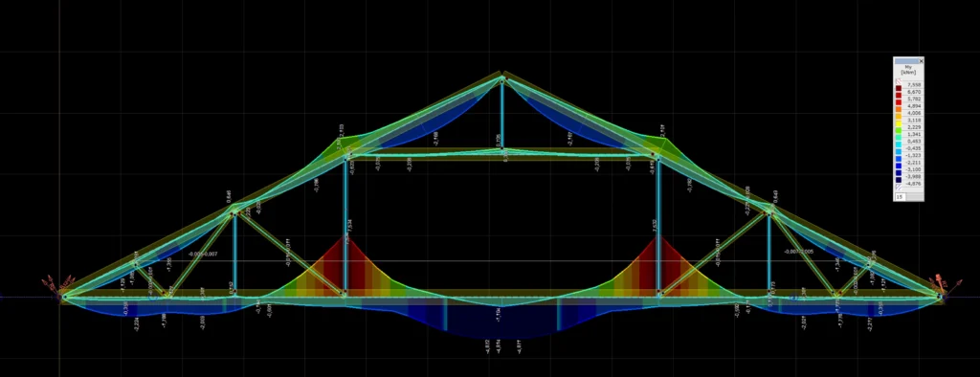980x377 pixels.
Task: Click the legend value -1,323
Action: coord(914,156)
